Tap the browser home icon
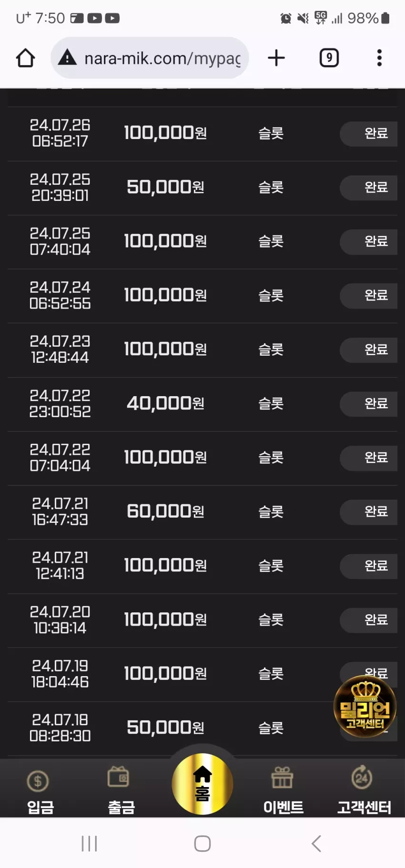 tap(26, 58)
